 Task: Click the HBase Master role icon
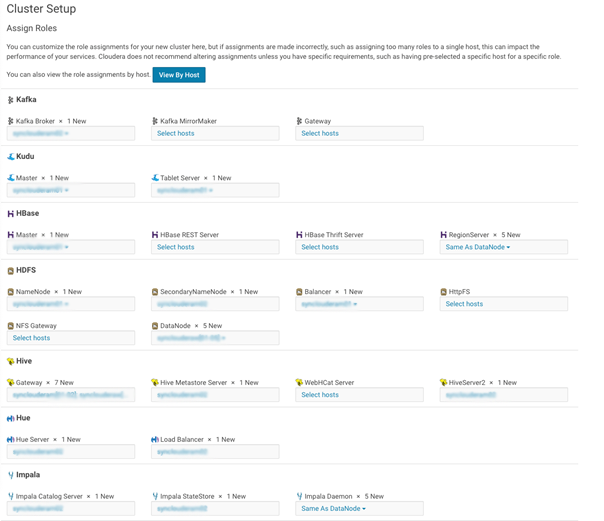click(x=10, y=235)
